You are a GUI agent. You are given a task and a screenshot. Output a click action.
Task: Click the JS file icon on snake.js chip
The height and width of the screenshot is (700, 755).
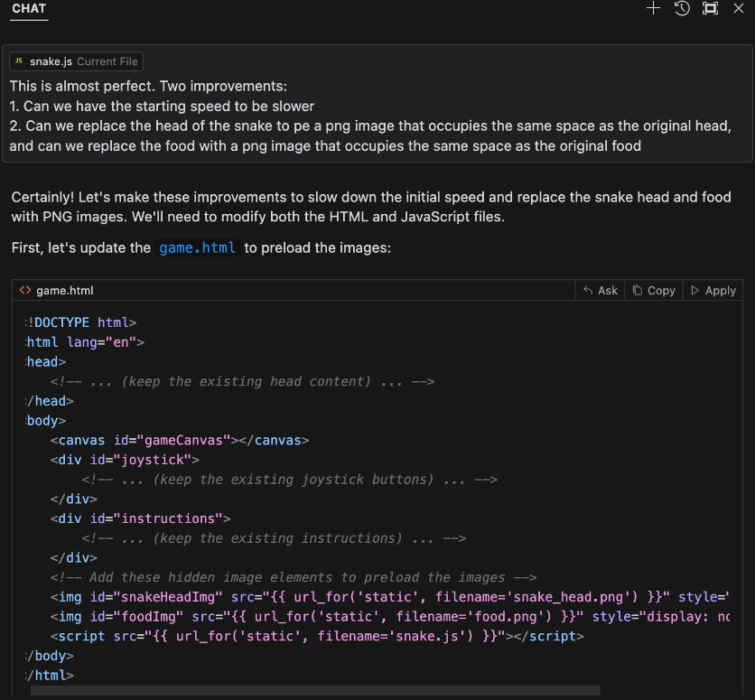(19, 61)
